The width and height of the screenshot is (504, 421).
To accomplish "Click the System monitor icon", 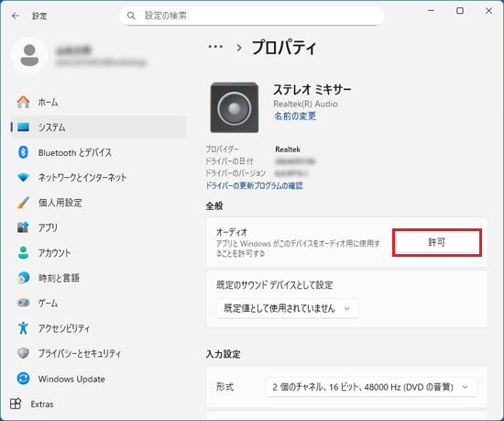I will click(23, 127).
